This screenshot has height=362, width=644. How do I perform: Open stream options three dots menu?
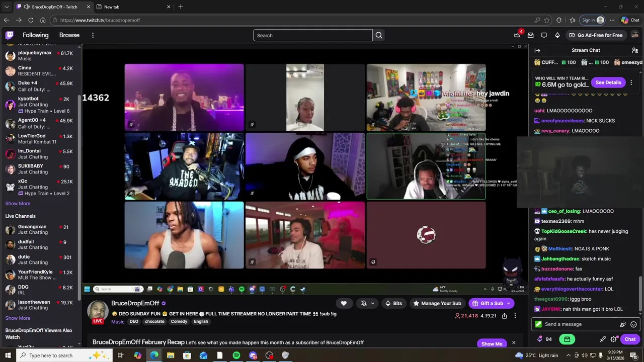[x=515, y=316]
